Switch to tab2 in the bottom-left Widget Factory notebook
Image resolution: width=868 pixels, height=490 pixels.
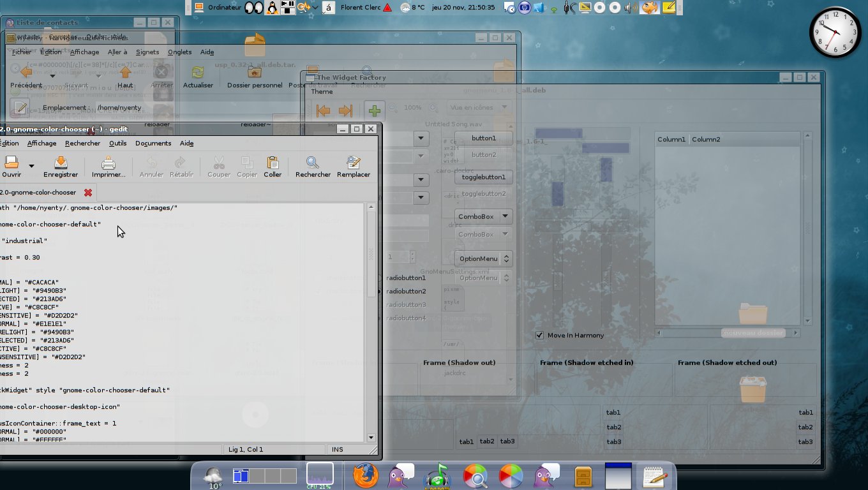coord(487,442)
